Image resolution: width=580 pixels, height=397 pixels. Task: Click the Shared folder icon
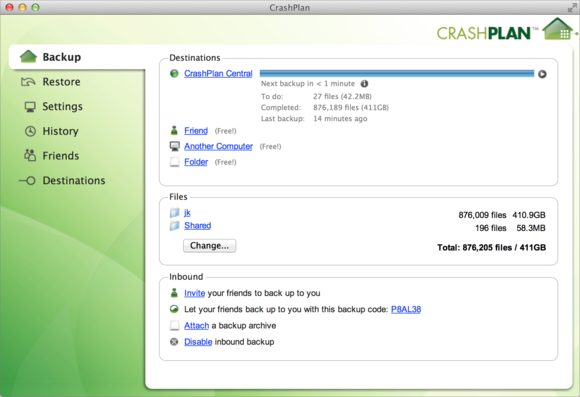pos(175,225)
